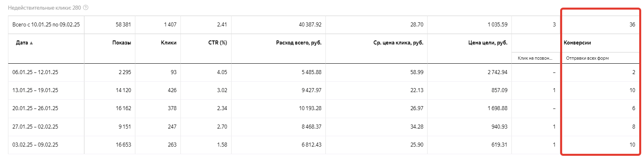Sort table by CTR (%) column
The height and width of the screenshot is (161, 644).
(x=218, y=42)
